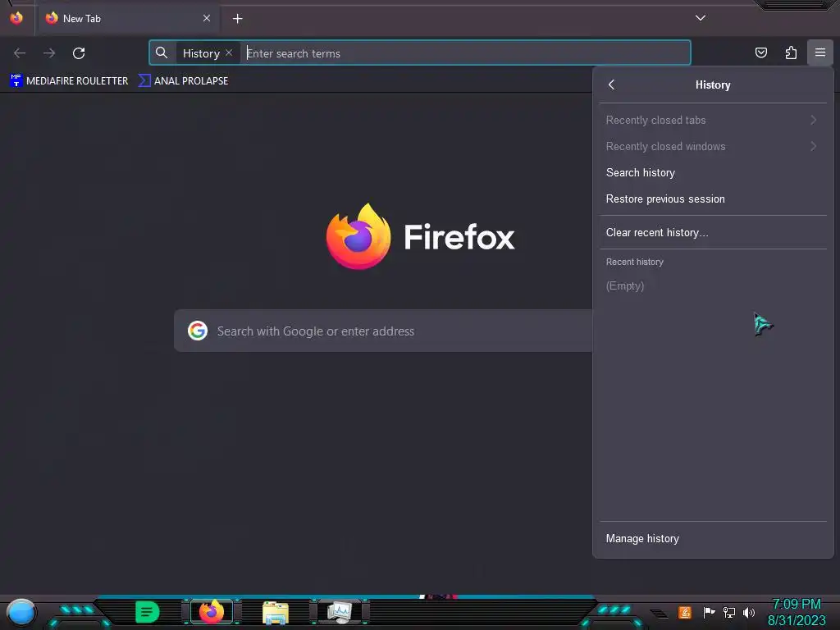The image size is (840, 630).
Task: Reload the current page
Action: pyautogui.click(x=79, y=53)
